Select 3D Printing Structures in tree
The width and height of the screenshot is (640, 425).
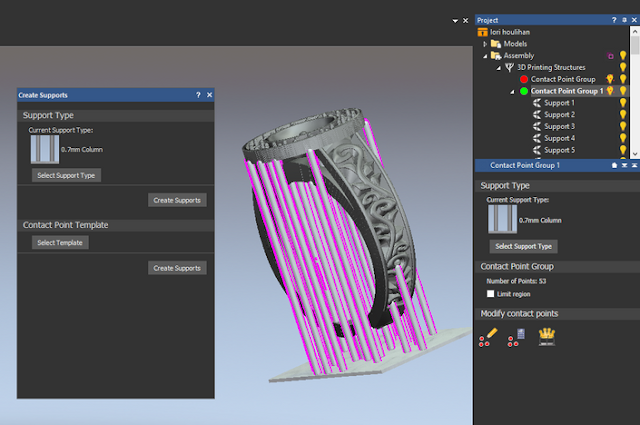pos(551,67)
